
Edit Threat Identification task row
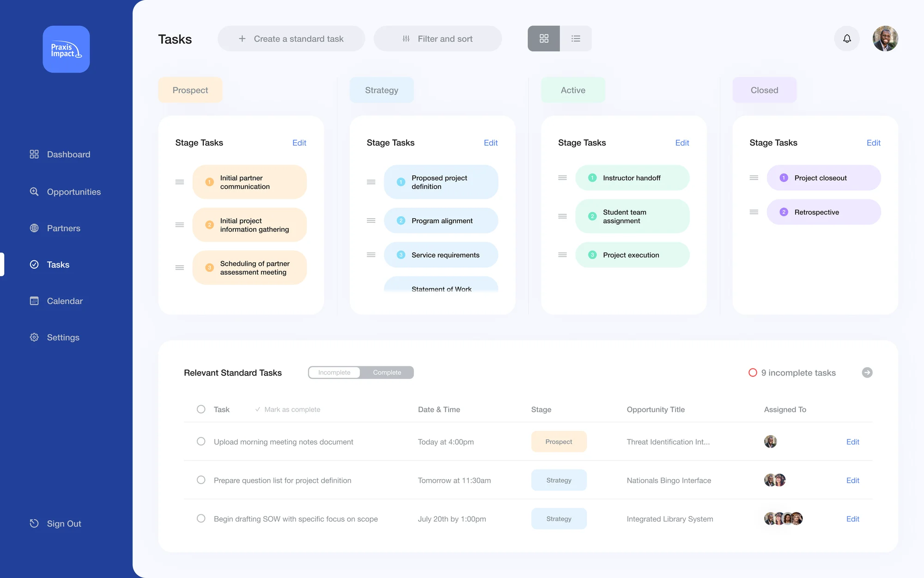(x=853, y=442)
